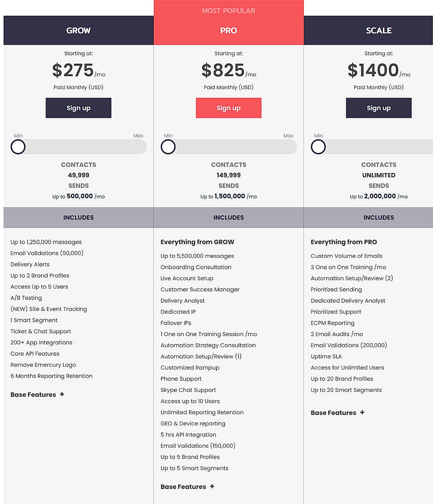Screen dimensions: 436x504
Task: Click the plus icon beside GROW Base Features
Action: click(62, 394)
